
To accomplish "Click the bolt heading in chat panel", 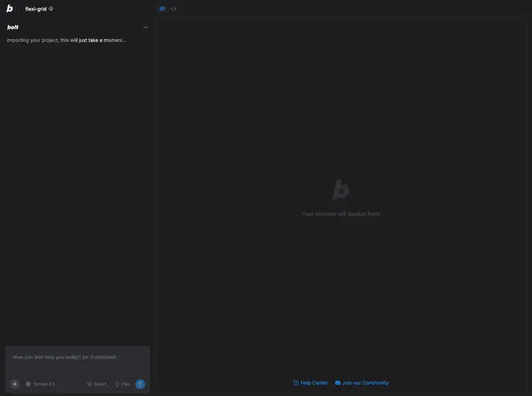I will [13, 27].
